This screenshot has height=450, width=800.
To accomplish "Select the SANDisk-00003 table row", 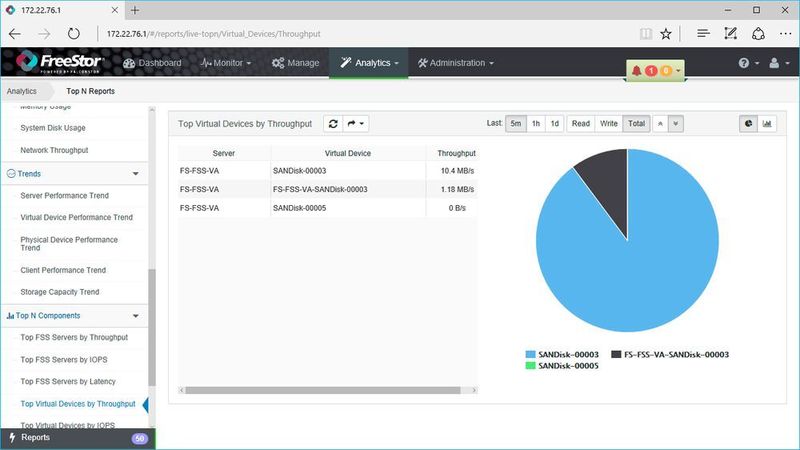I will point(328,170).
